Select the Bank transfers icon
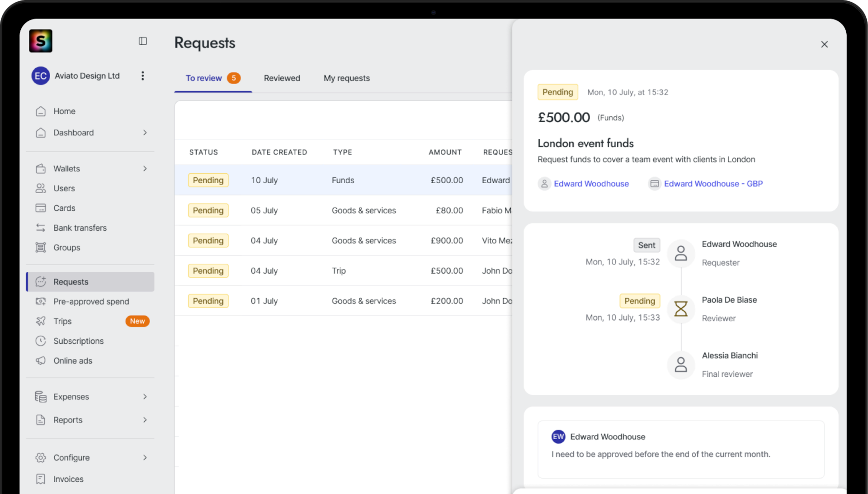Viewport: 868px width, 494px height. click(x=41, y=228)
